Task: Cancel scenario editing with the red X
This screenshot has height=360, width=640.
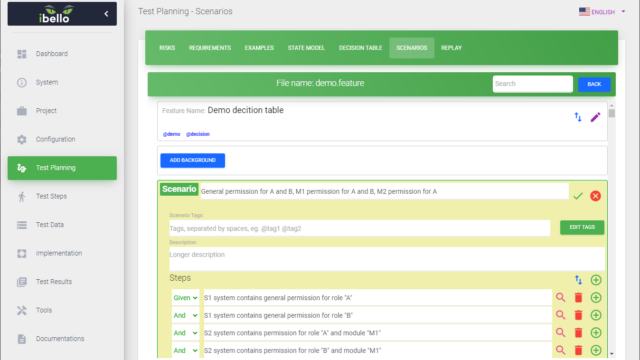Action: pyautogui.click(x=596, y=196)
